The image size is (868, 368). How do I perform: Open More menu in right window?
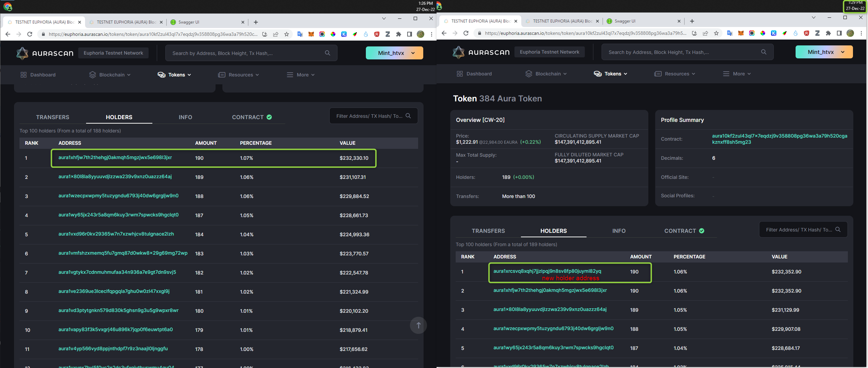(737, 74)
